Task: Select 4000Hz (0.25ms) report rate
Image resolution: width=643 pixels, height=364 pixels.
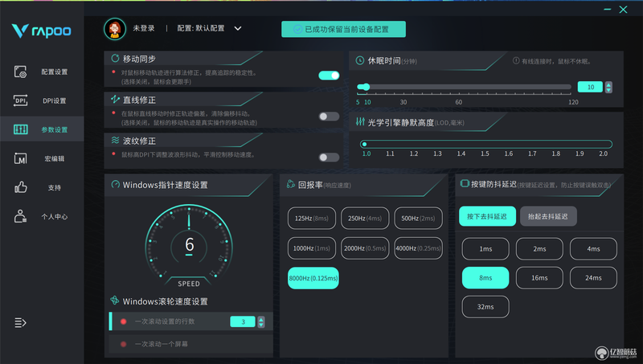Action: click(x=418, y=248)
